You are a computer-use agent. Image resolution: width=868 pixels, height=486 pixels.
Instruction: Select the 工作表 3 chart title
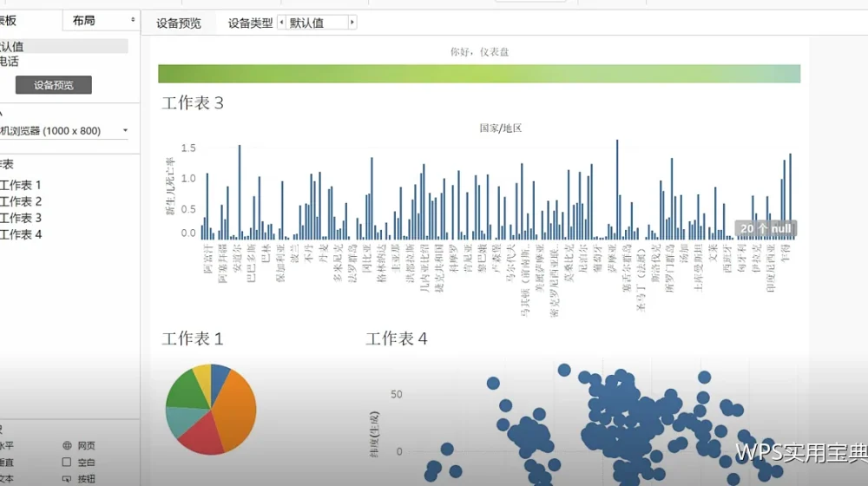[193, 102]
